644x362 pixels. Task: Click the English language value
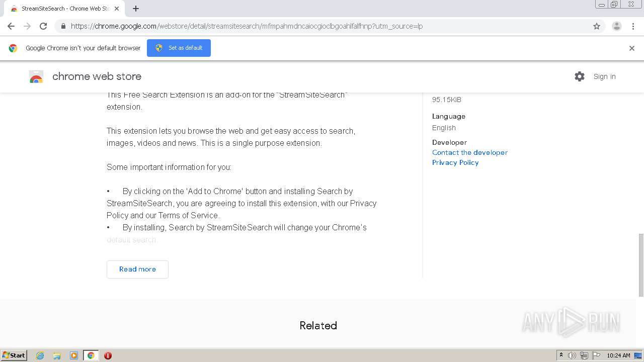(x=444, y=128)
